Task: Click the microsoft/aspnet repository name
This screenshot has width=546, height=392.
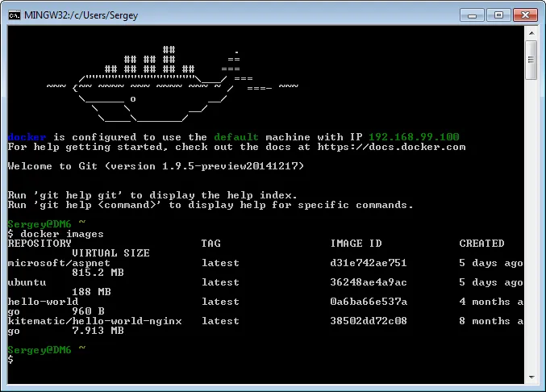Action: coord(59,263)
